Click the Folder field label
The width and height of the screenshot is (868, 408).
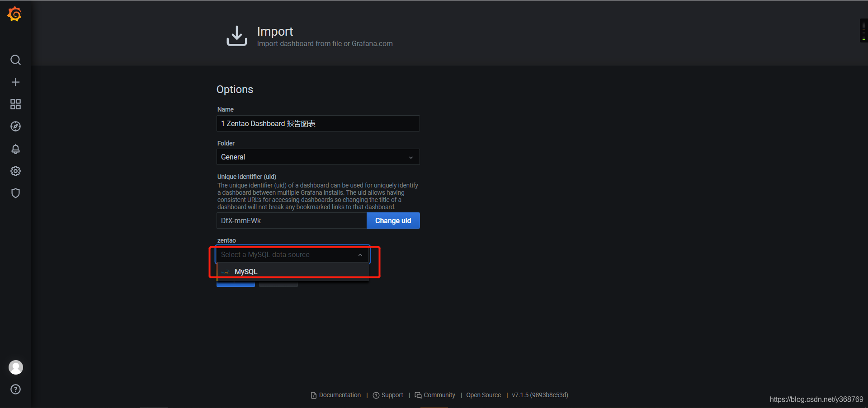pyautogui.click(x=226, y=143)
